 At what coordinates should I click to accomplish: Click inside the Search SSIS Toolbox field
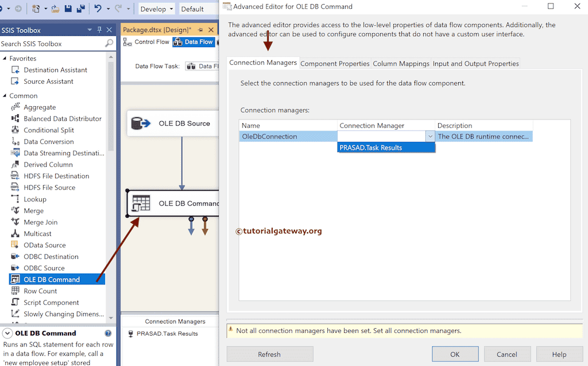pyautogui.click(x=52, y=43)
